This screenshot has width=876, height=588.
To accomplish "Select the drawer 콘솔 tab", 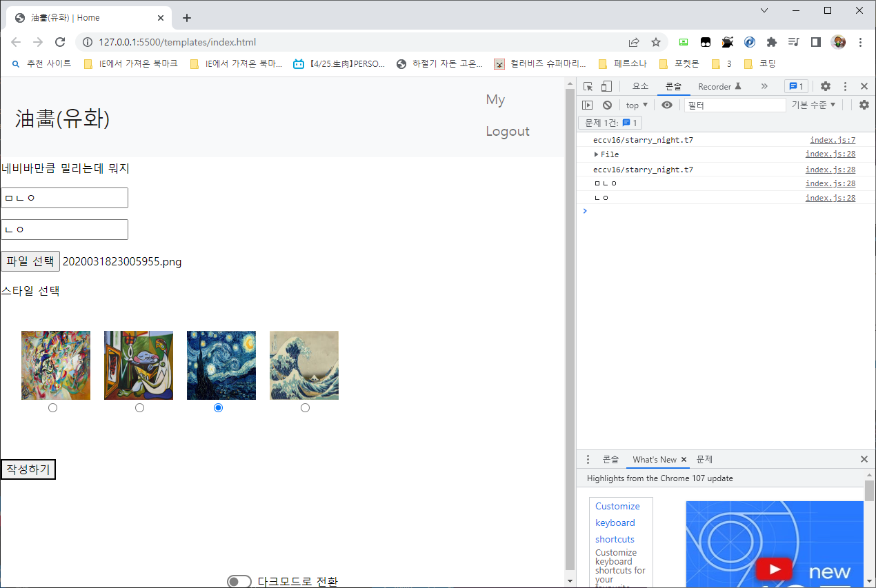I will click(610, 459).
